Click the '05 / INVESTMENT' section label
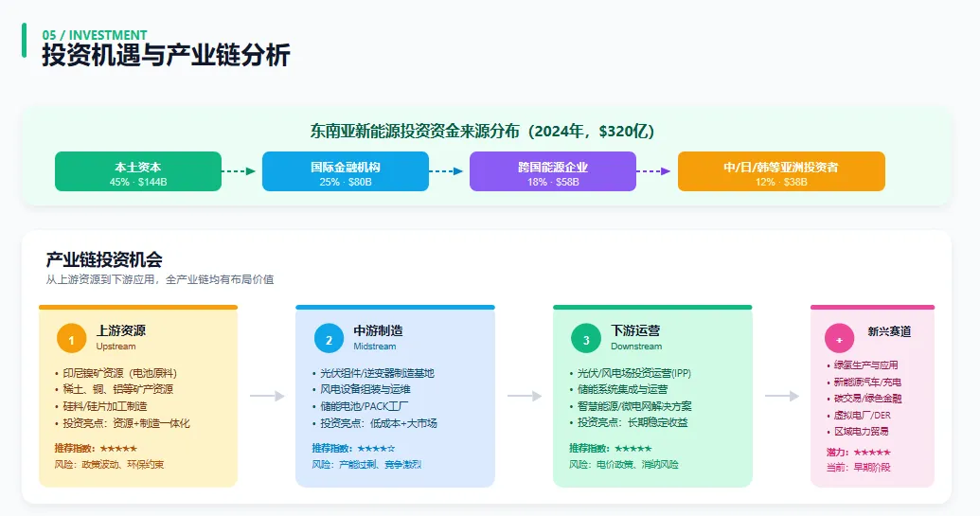 coord(95,35)
